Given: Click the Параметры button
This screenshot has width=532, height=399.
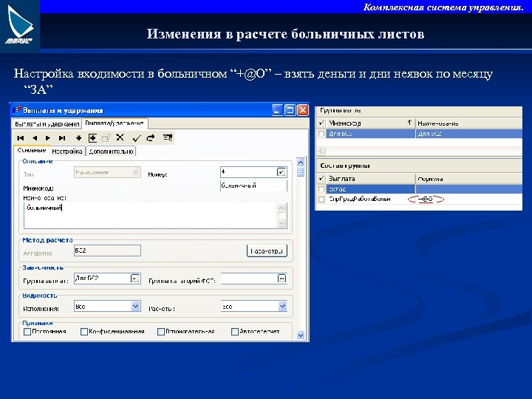Looking at the screenshot, I should [267, 251].
